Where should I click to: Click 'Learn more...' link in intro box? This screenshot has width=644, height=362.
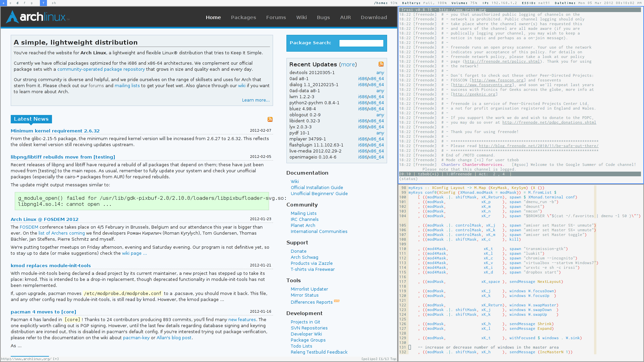tap(256, 100)
